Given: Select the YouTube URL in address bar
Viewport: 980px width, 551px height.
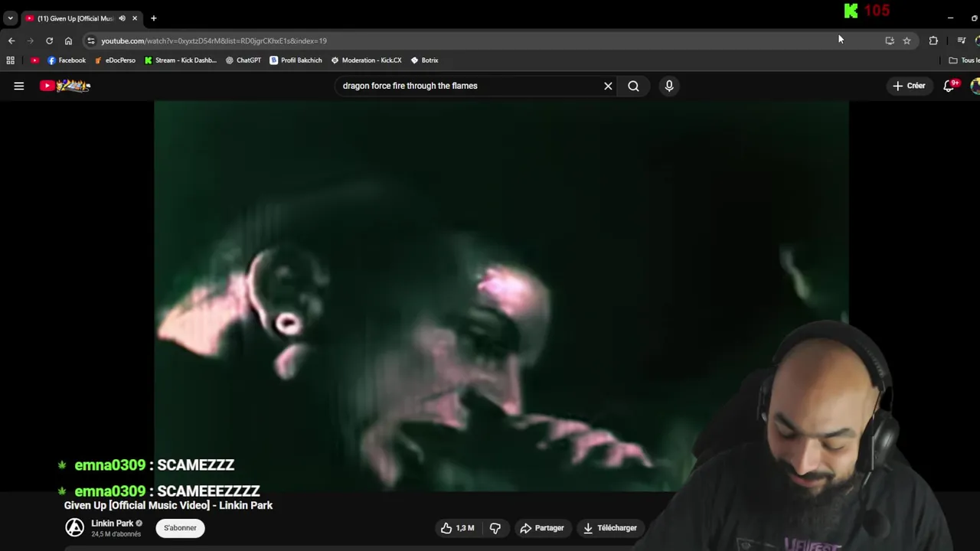Looking at the screenshot, I should click(x=214, y=41).
